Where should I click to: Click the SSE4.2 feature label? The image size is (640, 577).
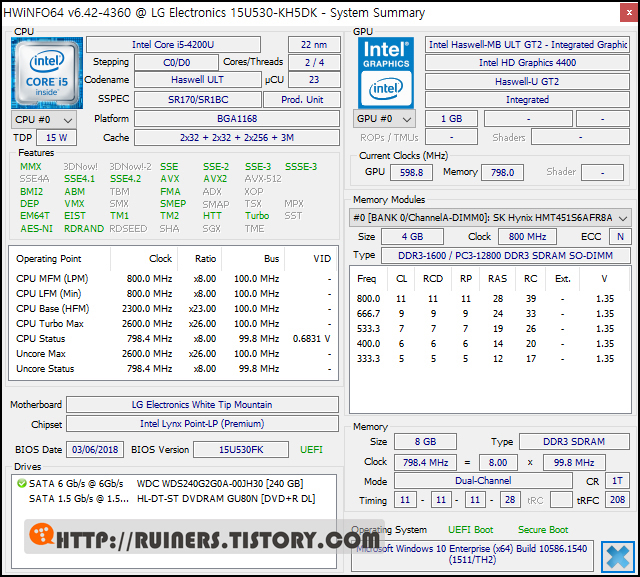click(x=125, y=179)
